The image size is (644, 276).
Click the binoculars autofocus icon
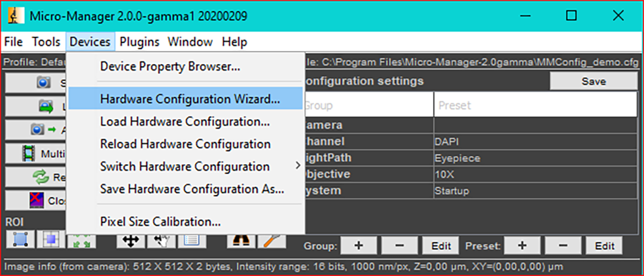click(x=240, y=240)
